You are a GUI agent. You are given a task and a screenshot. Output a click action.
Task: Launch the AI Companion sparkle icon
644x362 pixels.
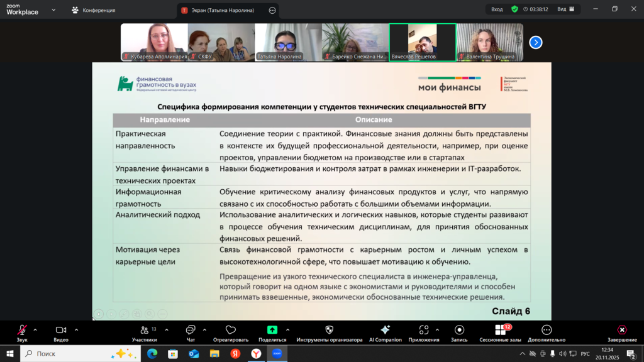tap(386, 331)
